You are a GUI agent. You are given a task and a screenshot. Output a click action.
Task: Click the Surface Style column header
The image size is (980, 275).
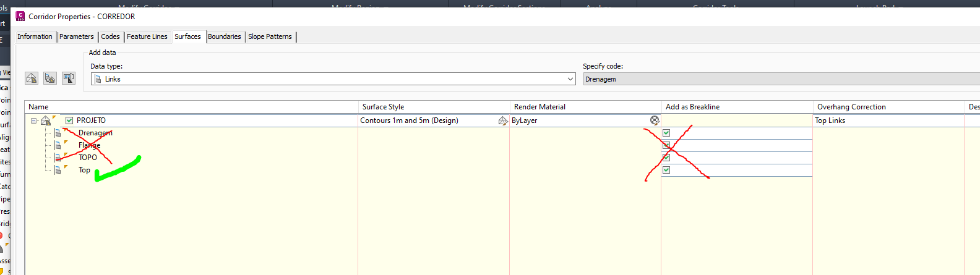(x=433, y=107)
